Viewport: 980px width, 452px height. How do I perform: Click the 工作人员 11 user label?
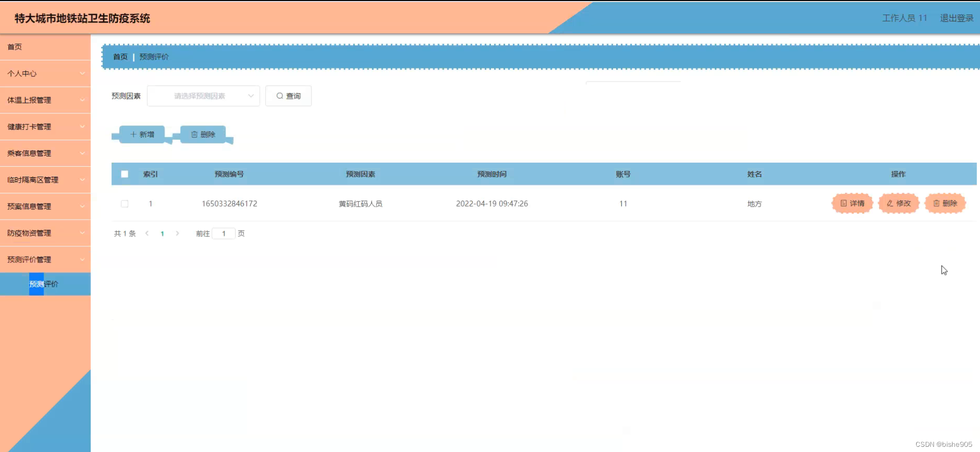point(904,18)
